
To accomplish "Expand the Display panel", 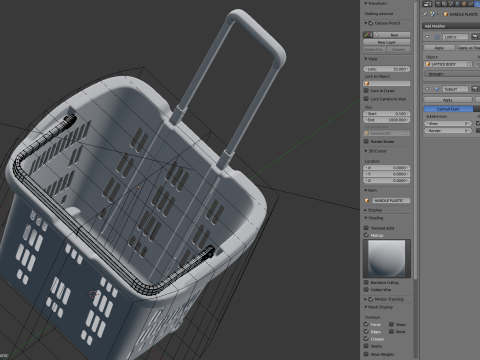I will 366,210.
